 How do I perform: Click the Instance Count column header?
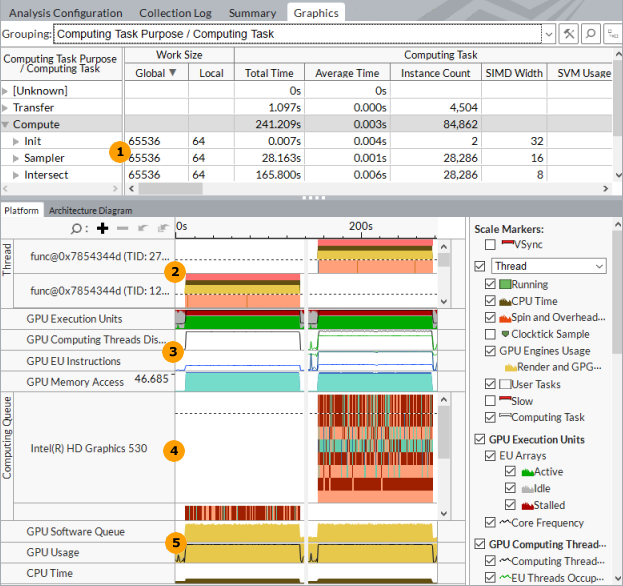point(436,73)
